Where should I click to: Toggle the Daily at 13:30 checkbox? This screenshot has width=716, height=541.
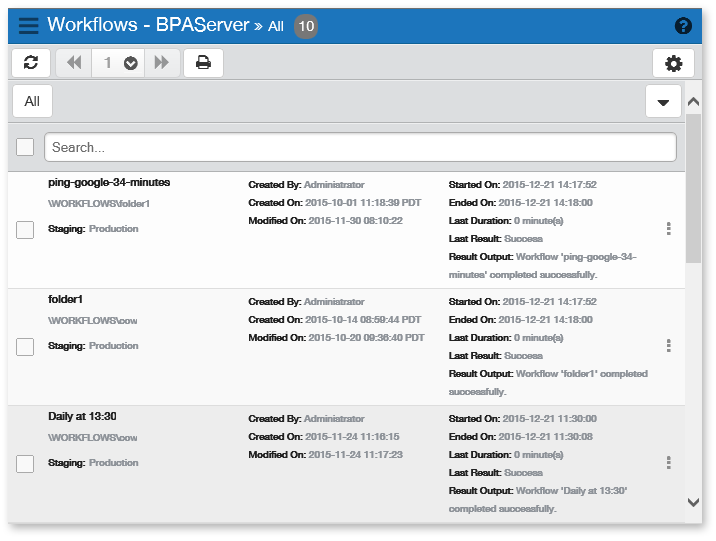[25, 464]
